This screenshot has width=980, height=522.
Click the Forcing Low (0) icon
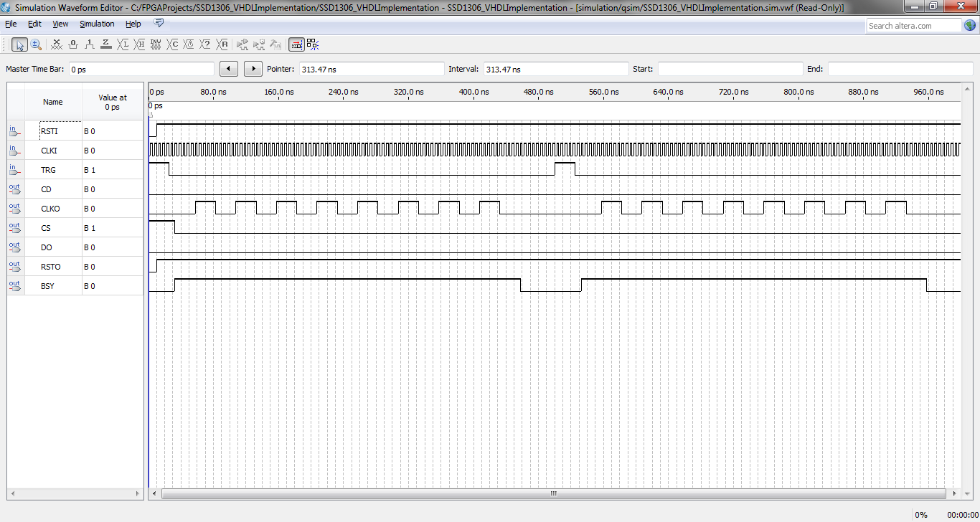[73, 44]
